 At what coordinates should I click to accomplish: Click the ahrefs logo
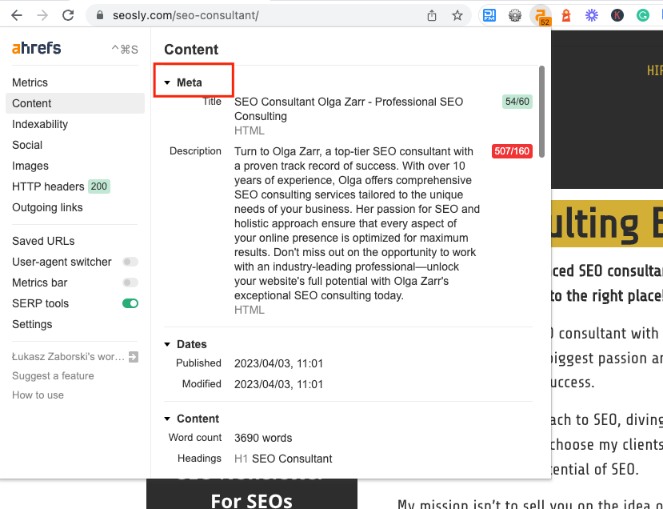point(36,48)
